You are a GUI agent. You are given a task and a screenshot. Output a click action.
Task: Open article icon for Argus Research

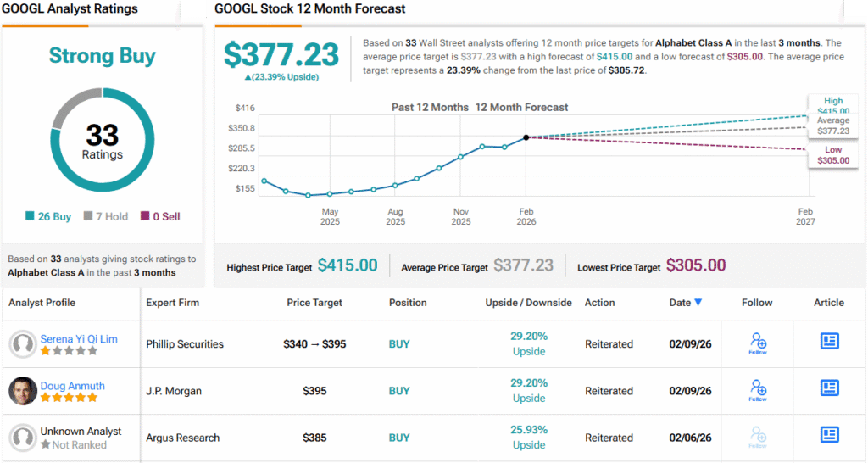pos(828,435)
